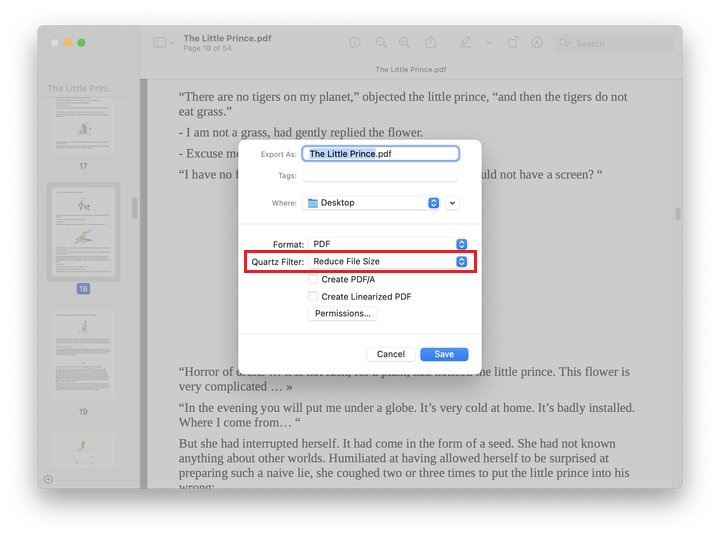Click the document vertical scrollbar handle

pyautogui.click(x=678, y=214)
